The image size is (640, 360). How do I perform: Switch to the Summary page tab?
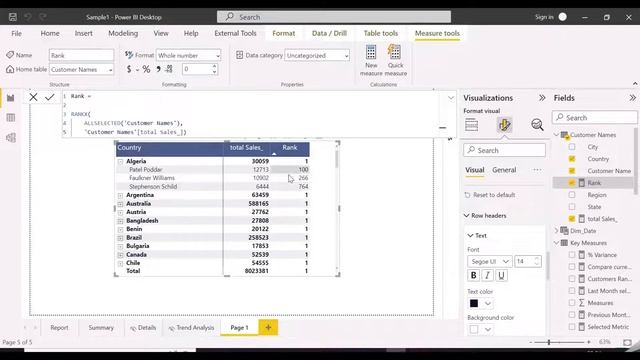click(101, 327)
